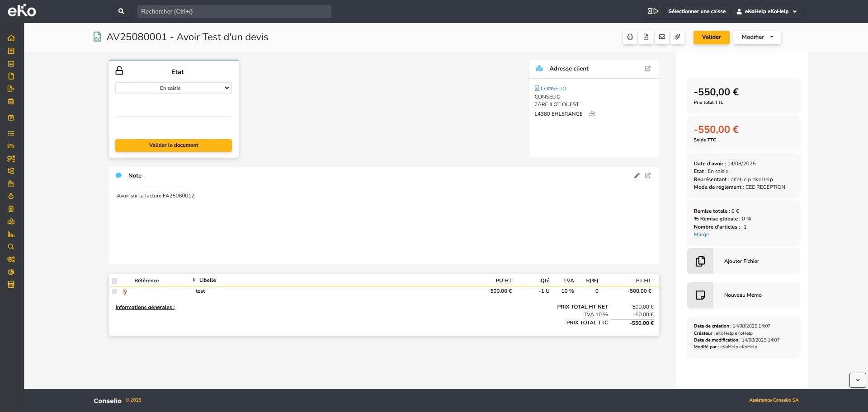Check the 'test' line row checkbox

[114, 291]
